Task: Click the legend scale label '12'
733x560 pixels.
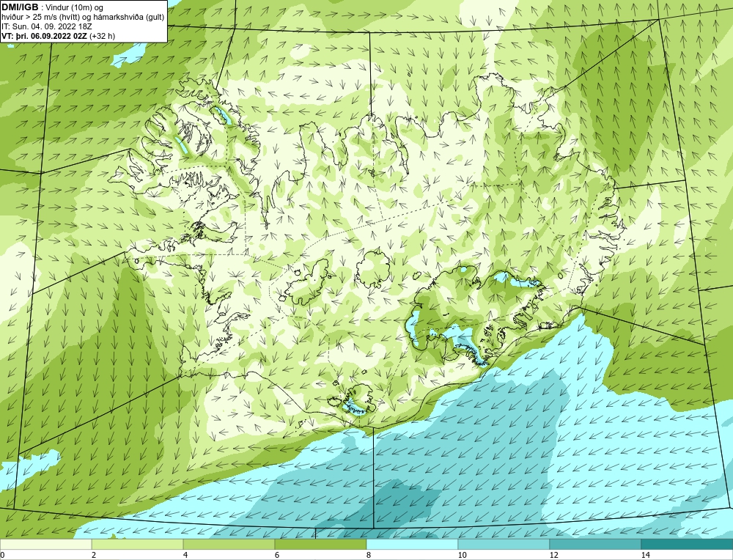Action: point(554,555)
